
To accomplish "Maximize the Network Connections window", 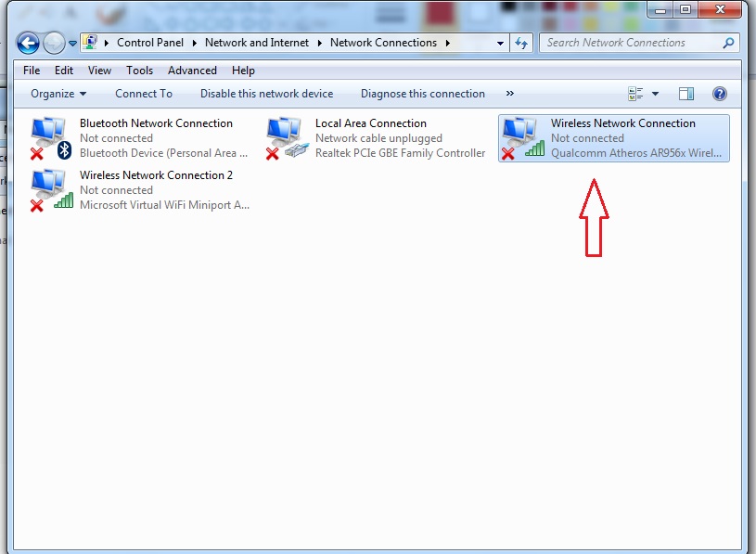I will click(686, 9).
